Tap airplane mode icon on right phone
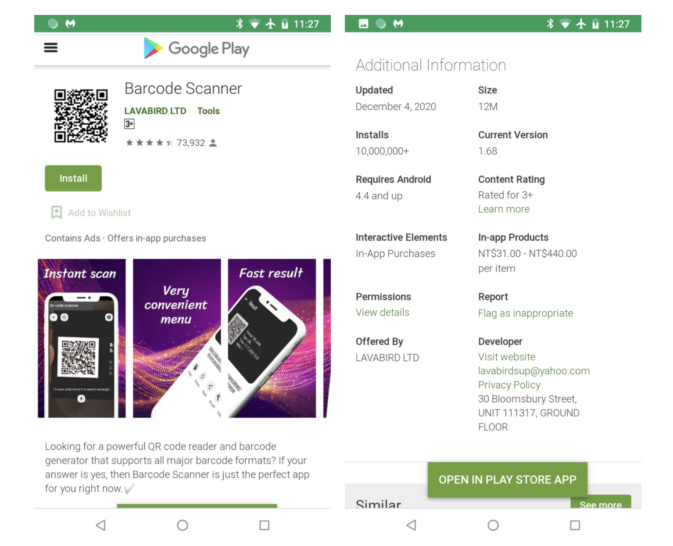Screen dimensions: 673x546 (x=581, y=24)
